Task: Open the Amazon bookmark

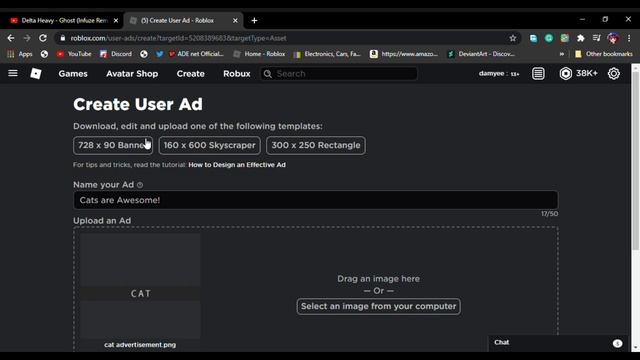Action: click(x=404, y=54)
